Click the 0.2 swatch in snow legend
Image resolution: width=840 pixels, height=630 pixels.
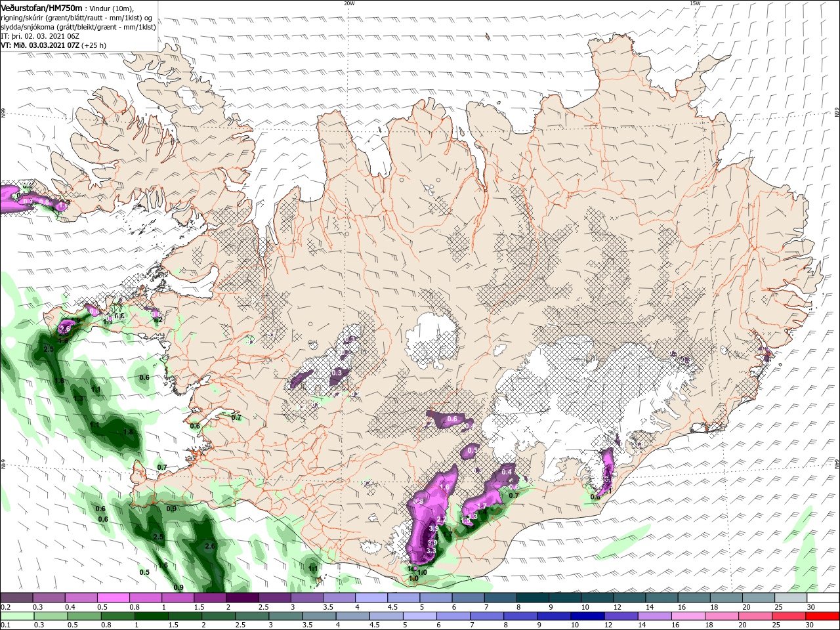coord(16,598)
